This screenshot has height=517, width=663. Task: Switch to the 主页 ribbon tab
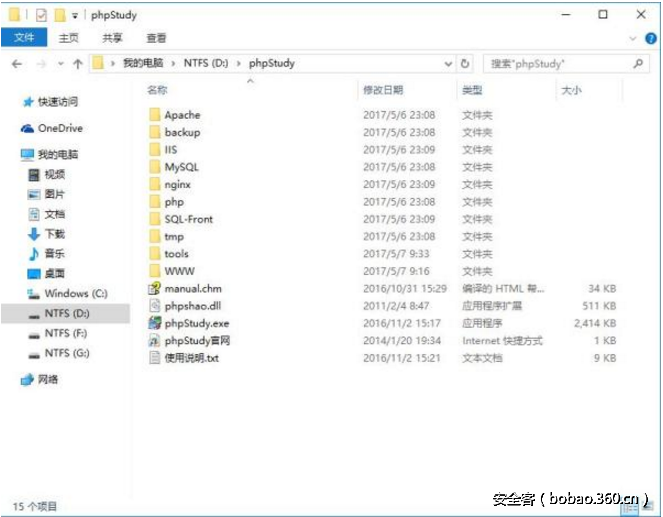[x=68, y=38]
